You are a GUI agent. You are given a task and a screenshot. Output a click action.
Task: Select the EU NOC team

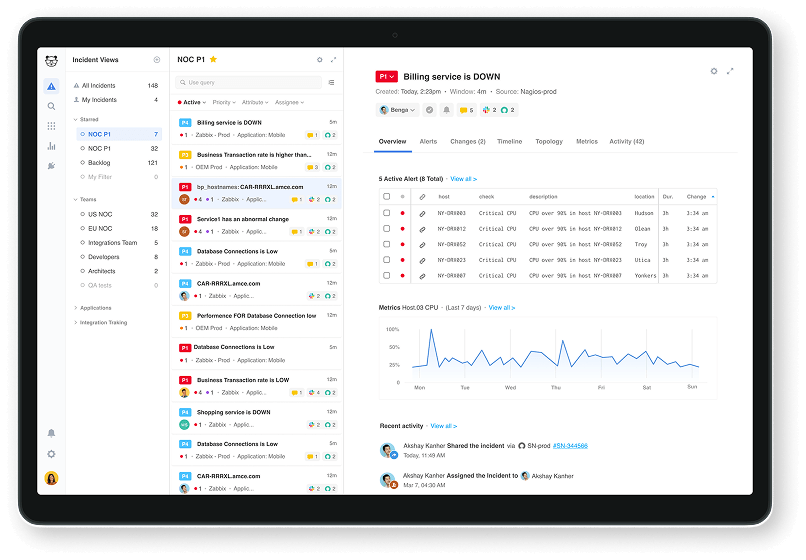point(119,228)
